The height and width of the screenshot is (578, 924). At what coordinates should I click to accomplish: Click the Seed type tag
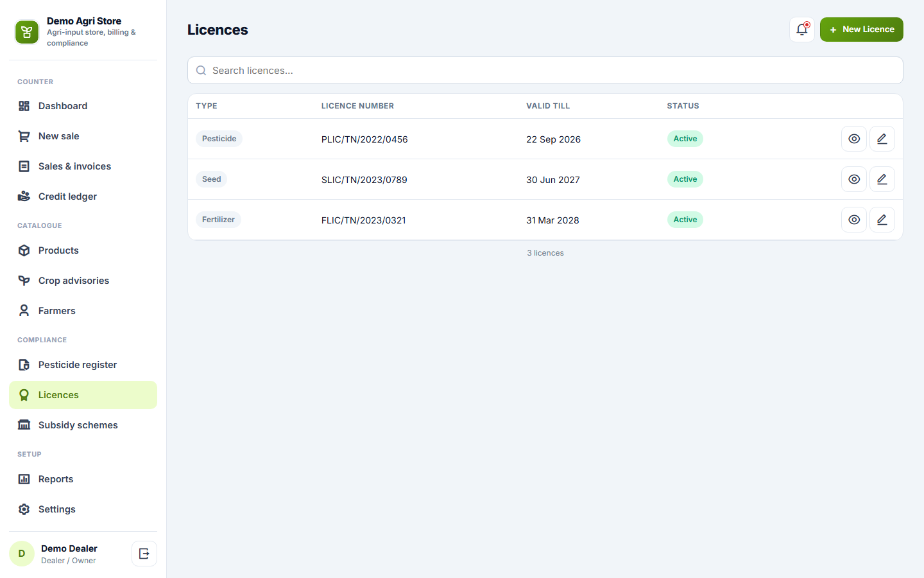(x=211, y=179)
